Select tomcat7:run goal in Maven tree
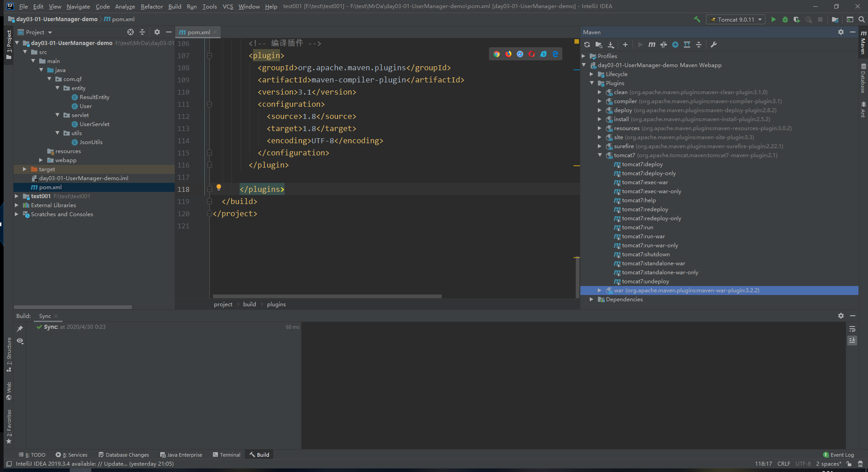The image size is (868, 472). tap(637, 227)
